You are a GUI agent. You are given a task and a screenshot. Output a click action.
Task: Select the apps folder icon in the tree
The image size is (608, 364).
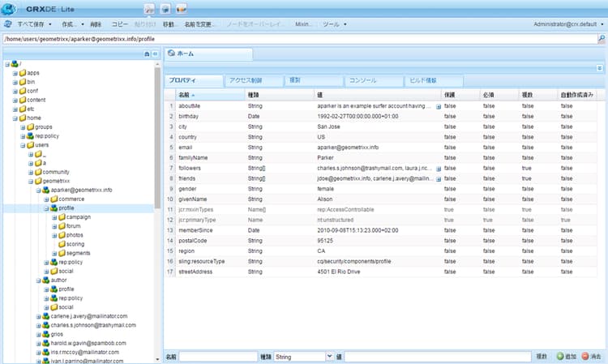tap(23, 73)
